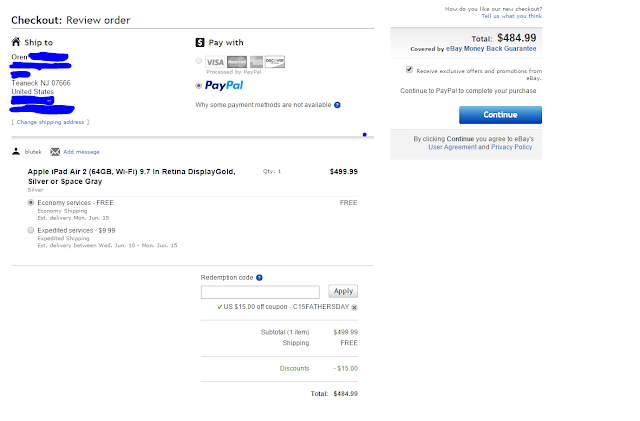Viewport: 640px width, 421px height.
Task: Uncheck receive exclusive offers checkbox
Action: click(x=409, y=69)
